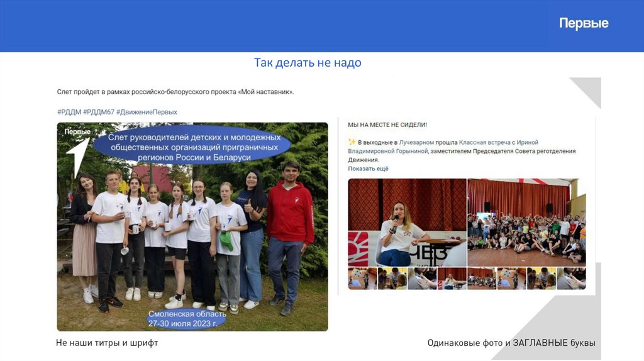Select the heading Так делать не надо

(x=308, y=62)
